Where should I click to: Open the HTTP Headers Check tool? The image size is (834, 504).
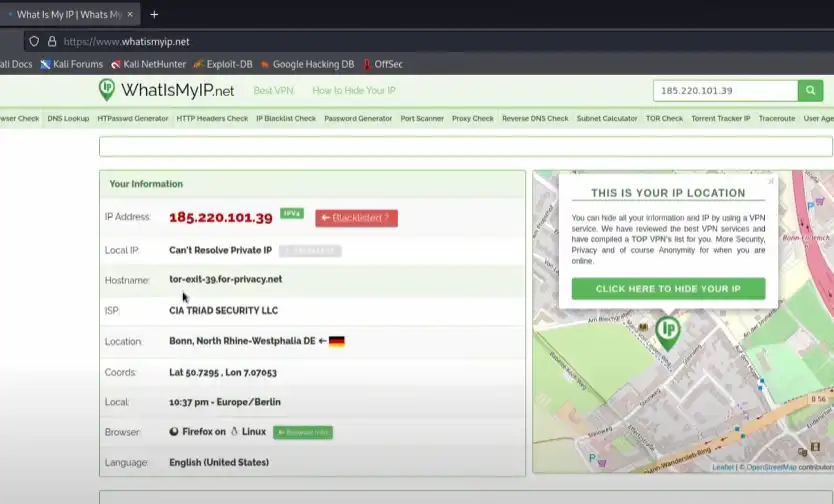click(212, 119)
